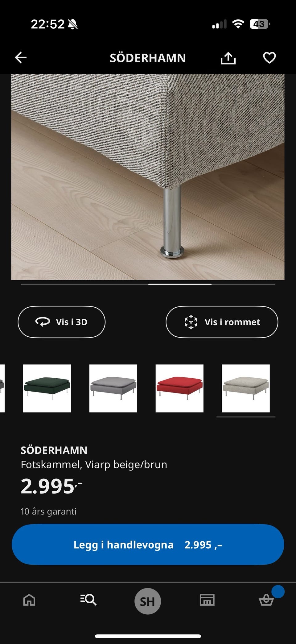Image resolution: width=296 pixels, height=644 pixels.
Task: Select the beige/brun Viarp footstool variant
Action: click(246, 388)
